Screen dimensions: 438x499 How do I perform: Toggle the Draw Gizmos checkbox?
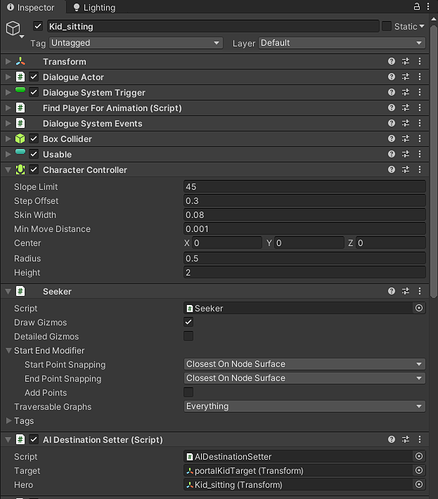tap(188, 322)
